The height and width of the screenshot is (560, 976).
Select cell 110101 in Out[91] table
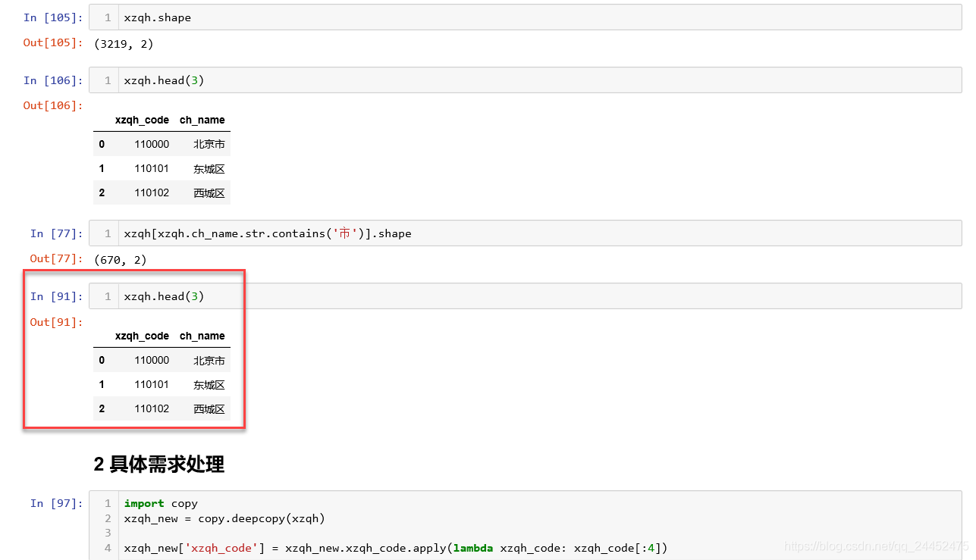(x=152, y=384)
